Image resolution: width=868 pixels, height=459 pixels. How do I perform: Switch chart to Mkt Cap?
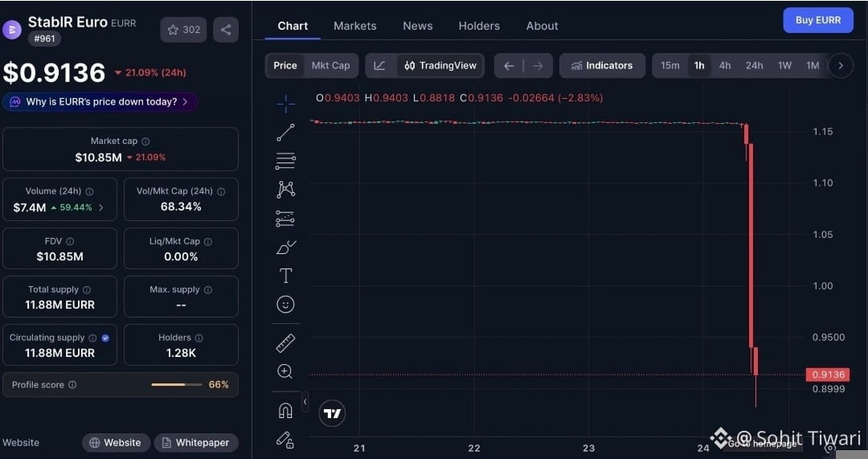pos(330,65)
